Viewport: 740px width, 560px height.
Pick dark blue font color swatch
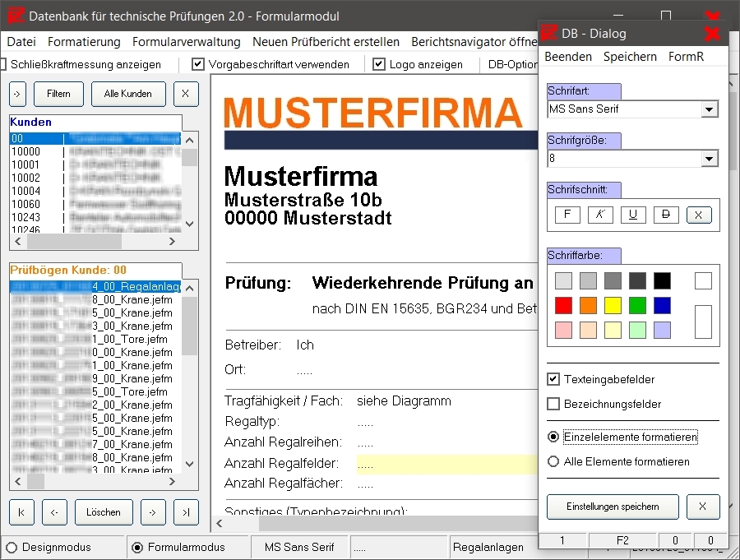662,306
